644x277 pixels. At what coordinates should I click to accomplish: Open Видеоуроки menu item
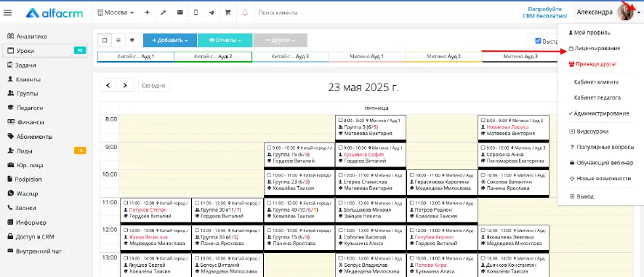click(589, 132)
